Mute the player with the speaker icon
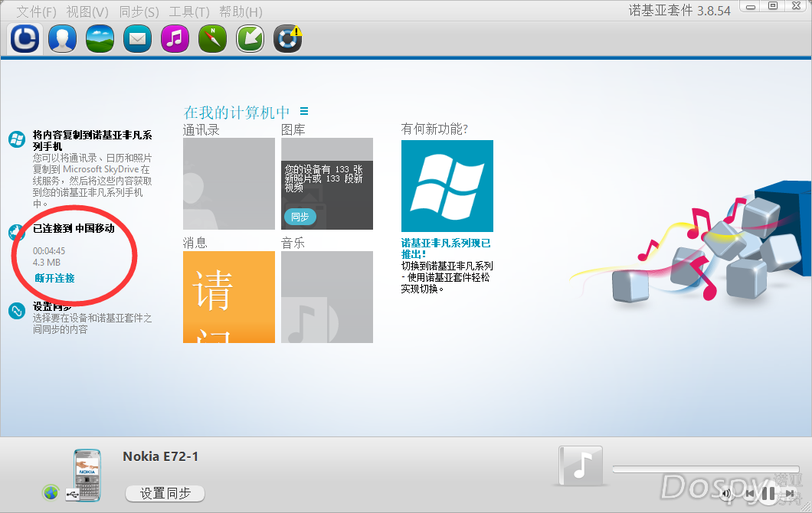The image size is (812, 513). [726, 493]
